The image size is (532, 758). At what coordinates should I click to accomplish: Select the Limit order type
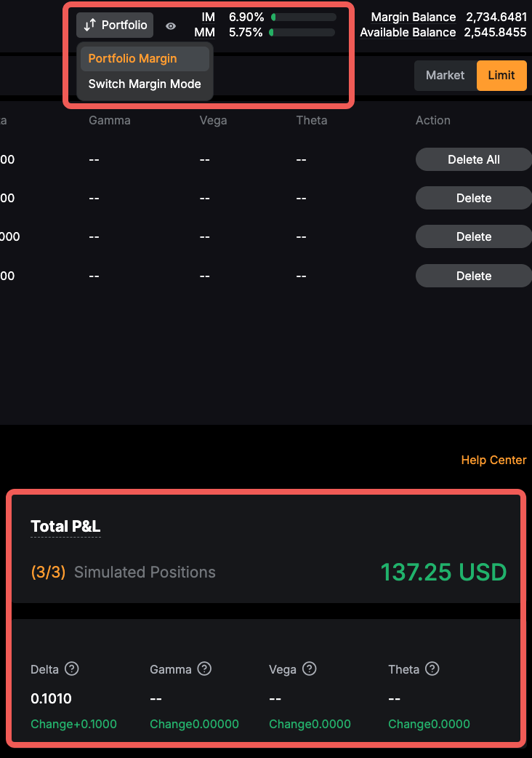[x=501, y=76]
